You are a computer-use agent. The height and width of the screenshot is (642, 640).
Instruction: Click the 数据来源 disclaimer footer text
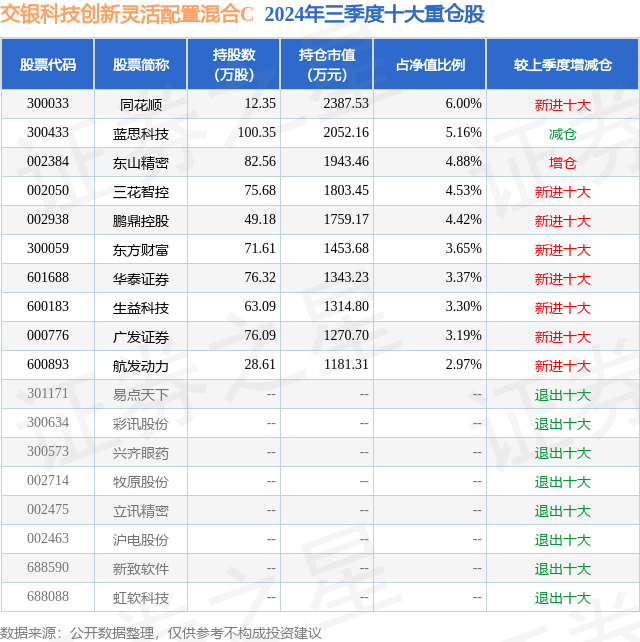pos(161,633)
